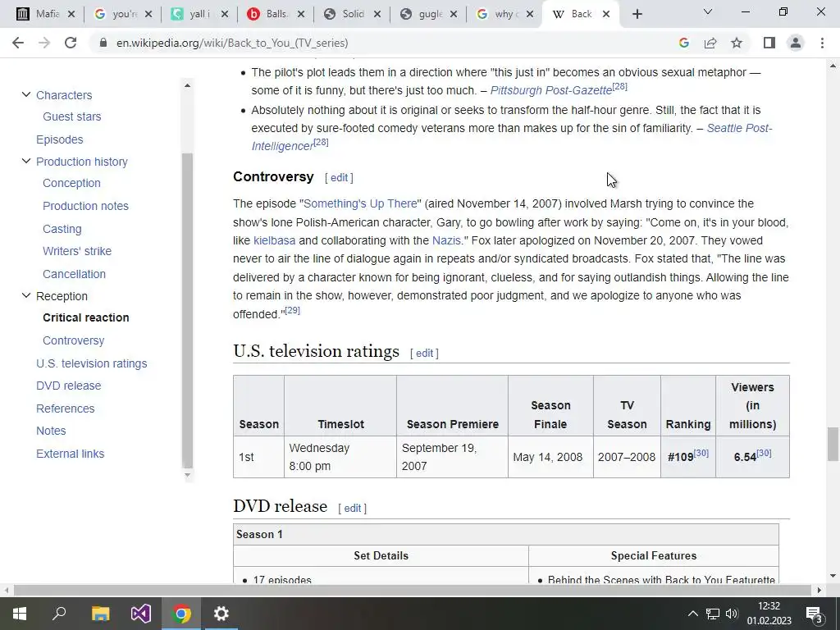Switch to the Mafia tab
The height and width of the screenshot is (630, 840).
tap(39, 15)
